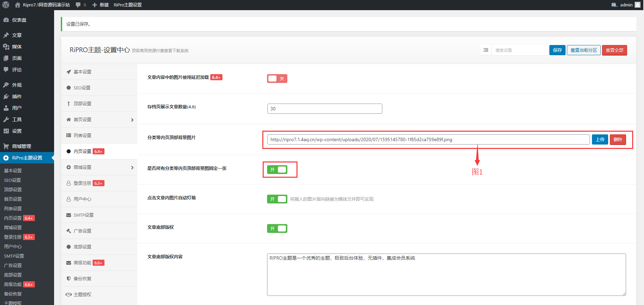Click the 用户 person icon
The image size is (644, 305).
point(6,108)
